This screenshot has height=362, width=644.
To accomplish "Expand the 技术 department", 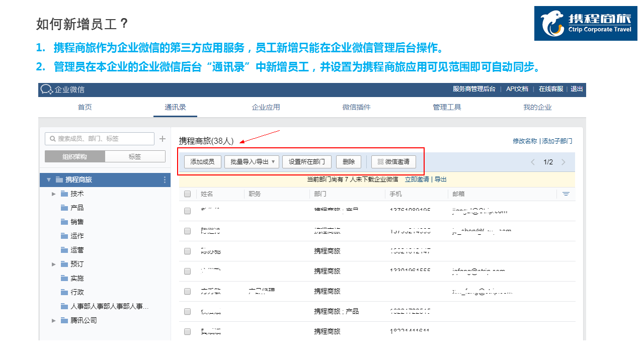I will (x=54, y=194).
